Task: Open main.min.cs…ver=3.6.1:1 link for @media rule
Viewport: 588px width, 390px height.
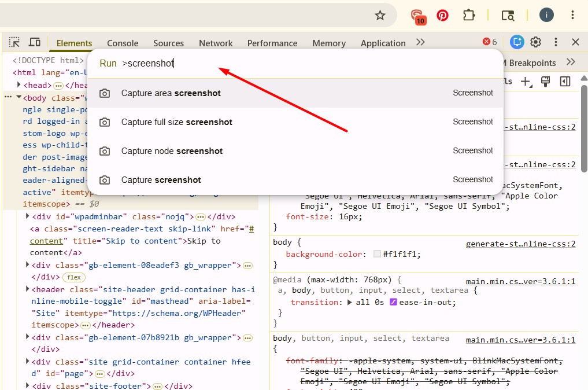Action: point(520,282)
